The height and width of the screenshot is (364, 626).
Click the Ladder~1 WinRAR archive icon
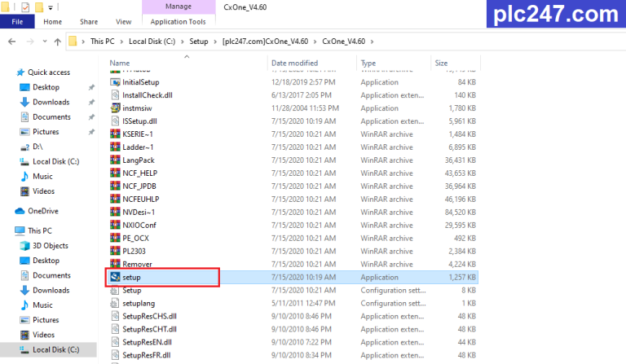click(x=115, y=147)
